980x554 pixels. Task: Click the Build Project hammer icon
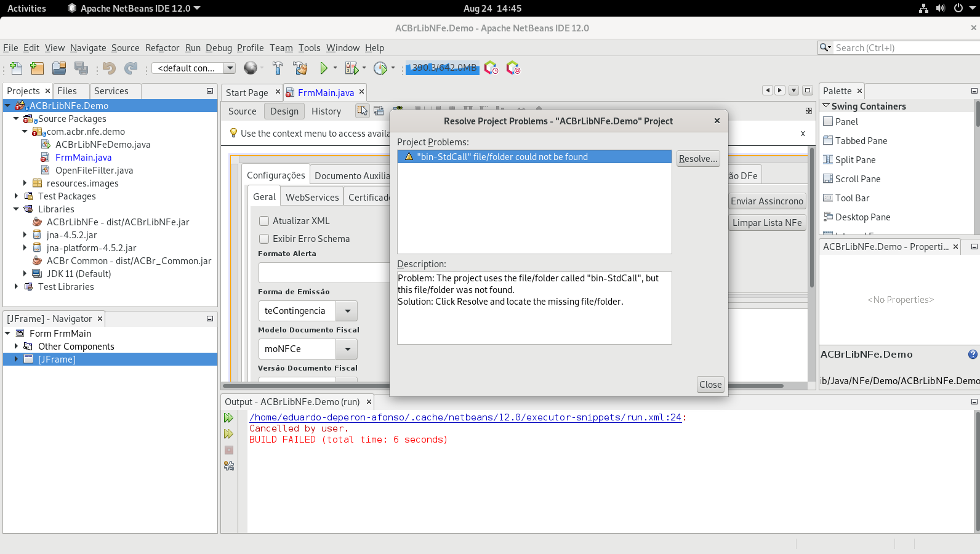pos(278,68)
